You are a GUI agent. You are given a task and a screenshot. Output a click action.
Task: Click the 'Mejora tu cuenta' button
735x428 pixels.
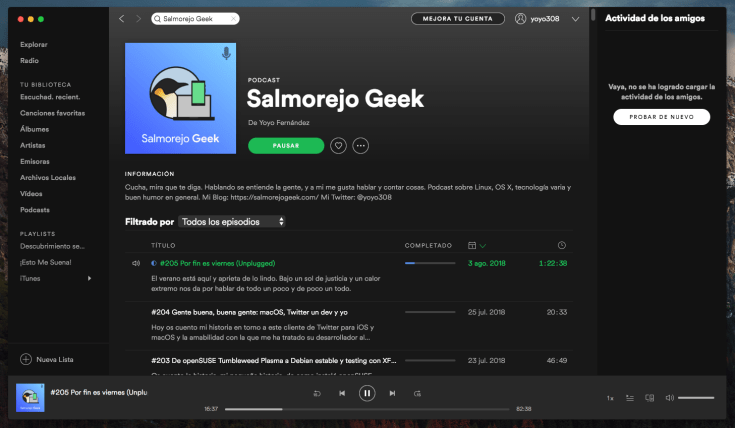click(x=457, y=19)
